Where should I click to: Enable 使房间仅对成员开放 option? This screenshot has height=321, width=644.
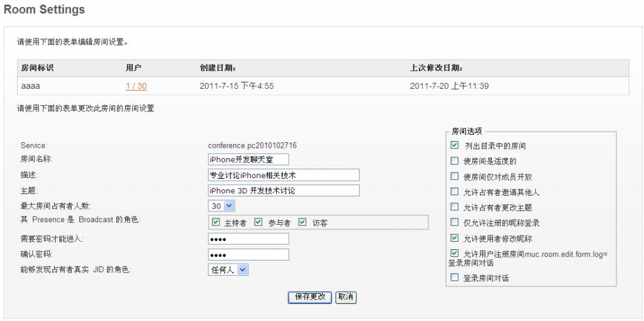click(x=455, y=177)
